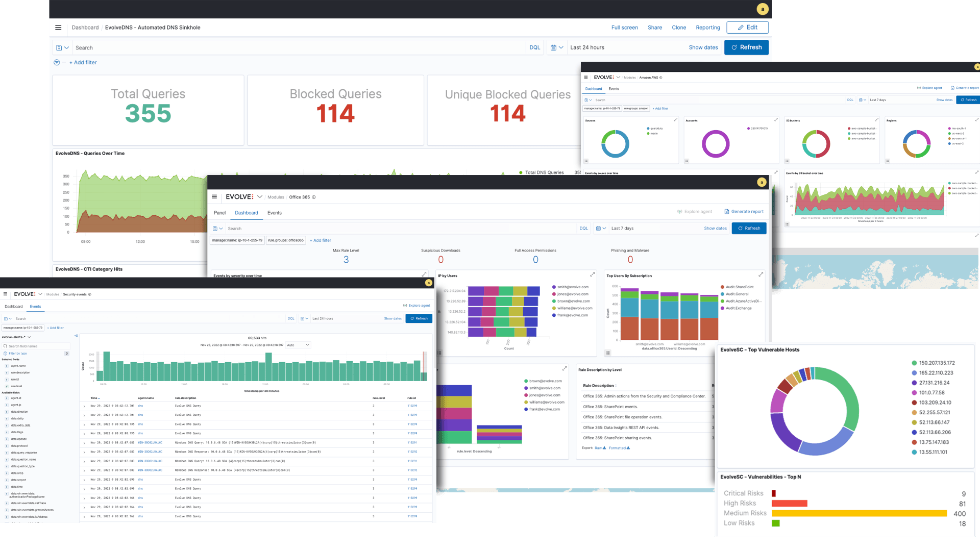Click the Explore agent icon in Amazon AWS window

(918, 88)
